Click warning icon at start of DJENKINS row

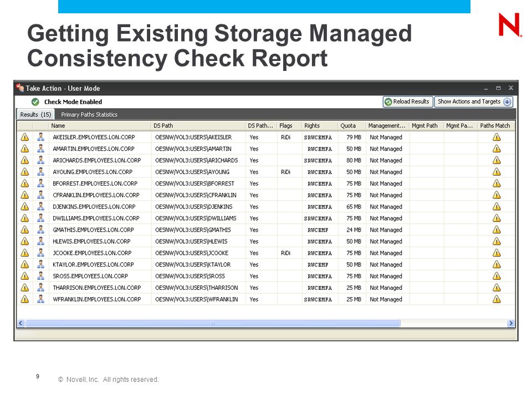coord(25,207)
